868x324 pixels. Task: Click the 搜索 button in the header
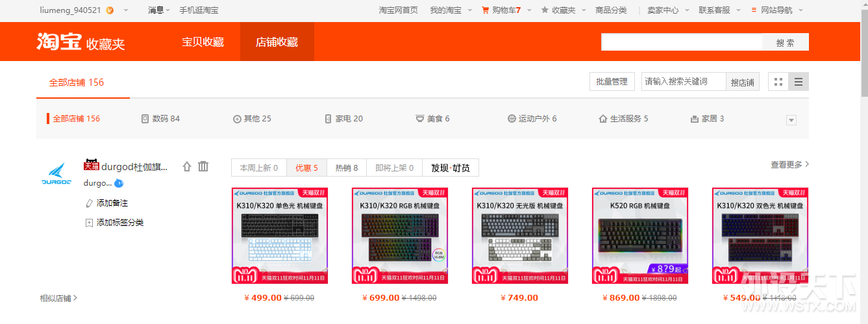pos(785,43)
